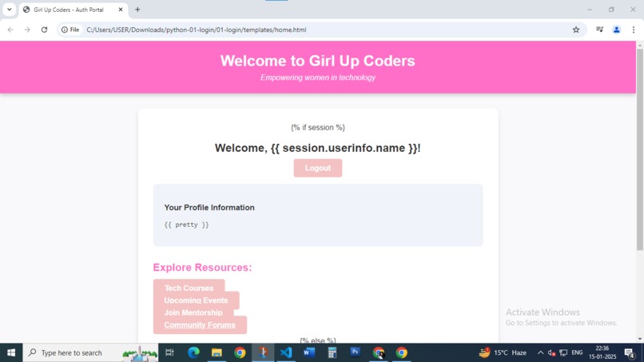Open the Community Forums link
Viewport: 644px width, 362px height.
(200, 325)
